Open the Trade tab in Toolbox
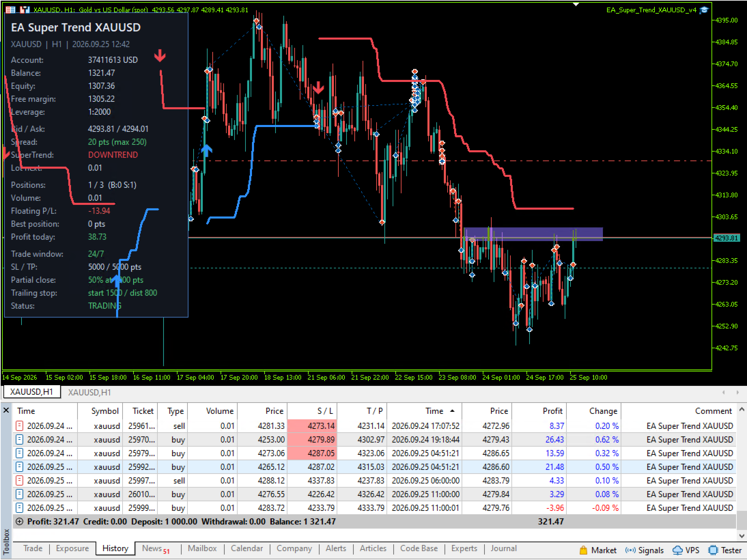The width and height of the screenshot is (747, 560). tap(33, 548)
